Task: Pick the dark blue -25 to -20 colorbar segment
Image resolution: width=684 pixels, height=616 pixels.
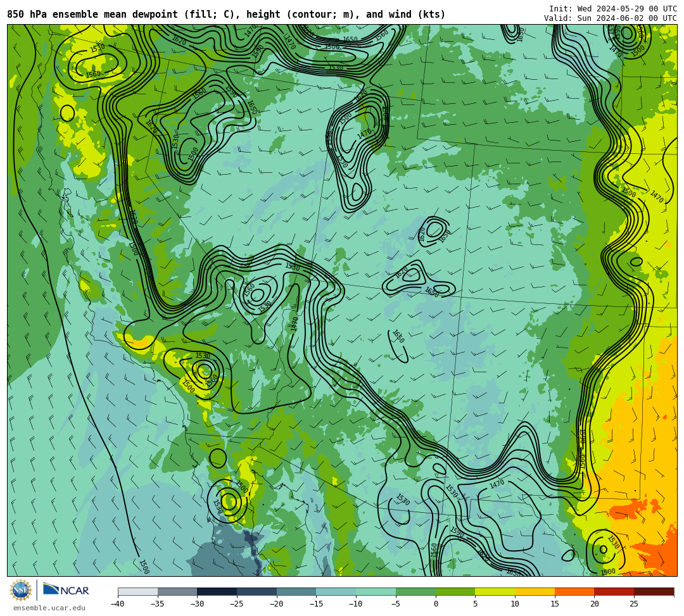Action: 257,591
